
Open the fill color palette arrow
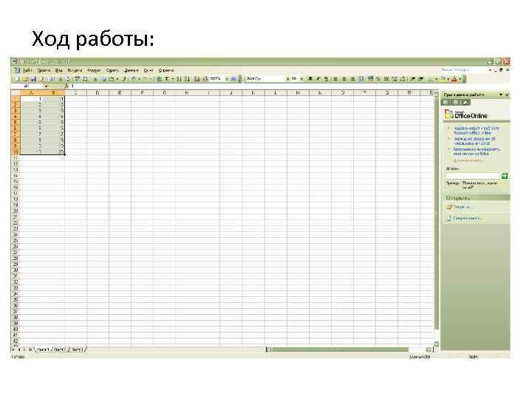[448, 79]
